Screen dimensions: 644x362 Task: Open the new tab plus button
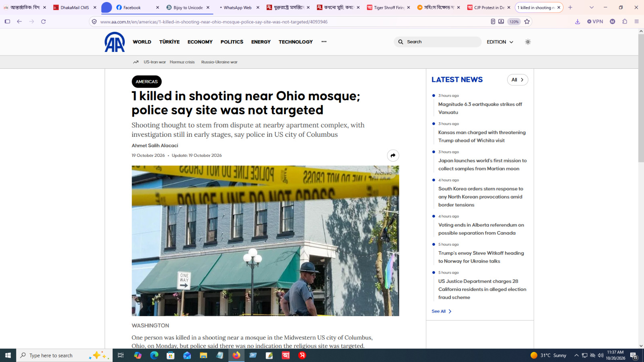tap(570, 8)
